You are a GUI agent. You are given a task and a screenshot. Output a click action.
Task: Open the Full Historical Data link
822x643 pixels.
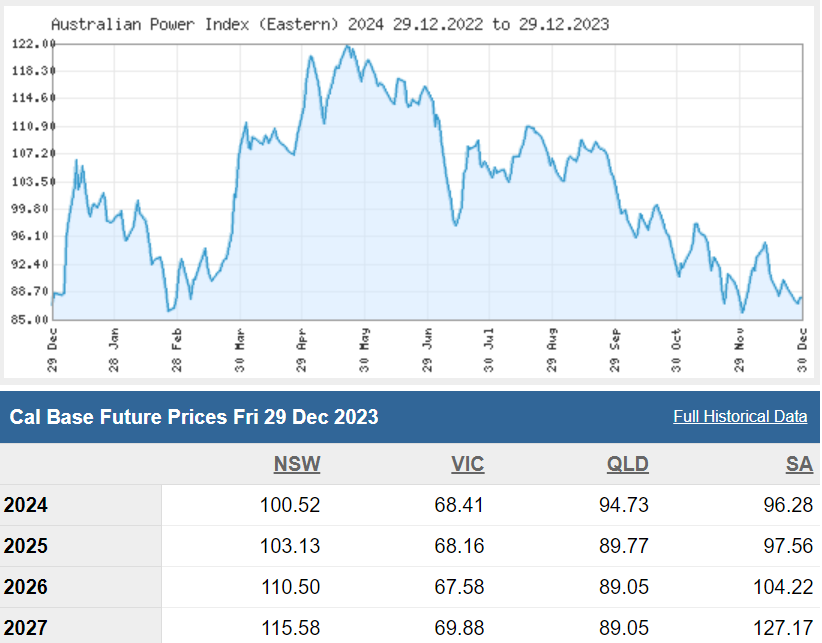pos(740,416)
